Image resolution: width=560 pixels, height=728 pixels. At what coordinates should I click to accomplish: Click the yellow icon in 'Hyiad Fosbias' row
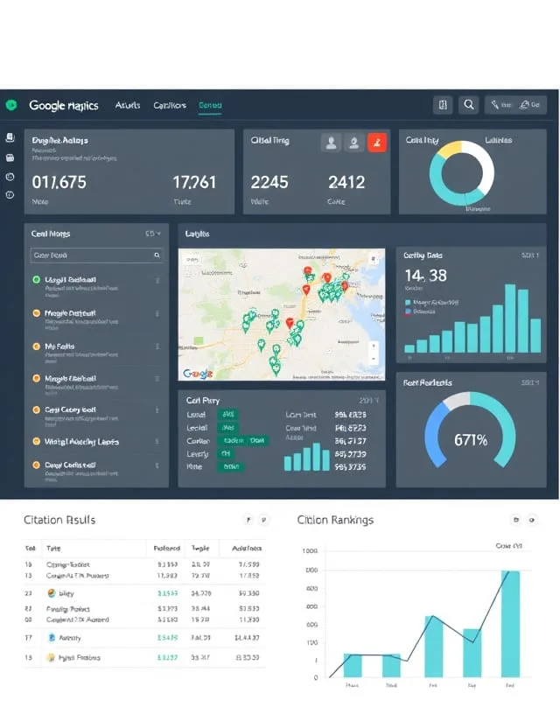(x=51, y=657)
